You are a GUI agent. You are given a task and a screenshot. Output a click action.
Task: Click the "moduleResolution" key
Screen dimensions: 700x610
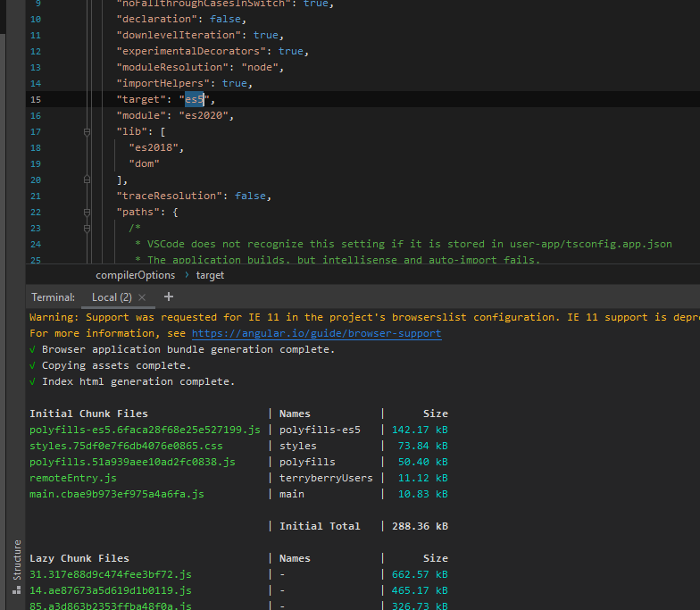point(172,68)
